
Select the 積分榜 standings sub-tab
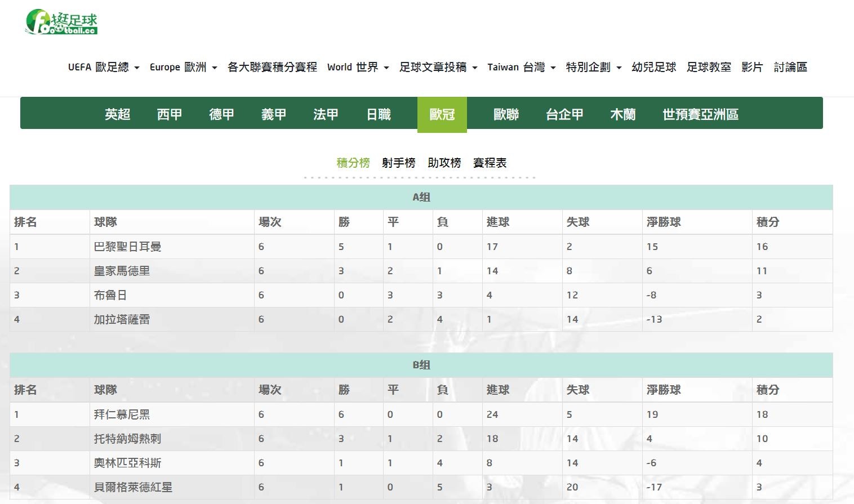click(353, 163)
